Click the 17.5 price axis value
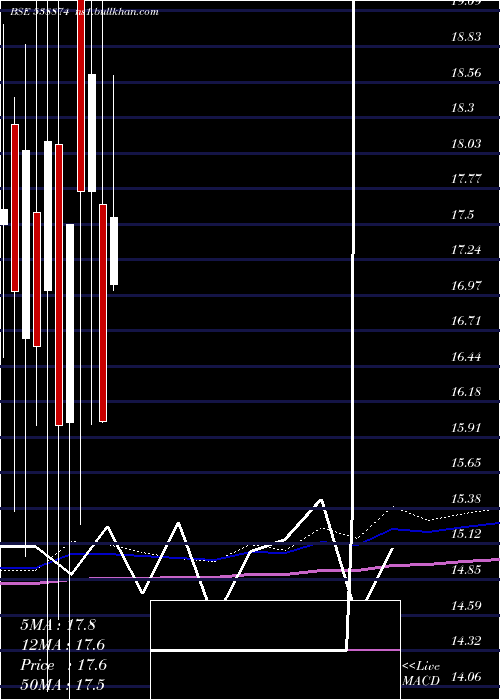 (462, 215)
